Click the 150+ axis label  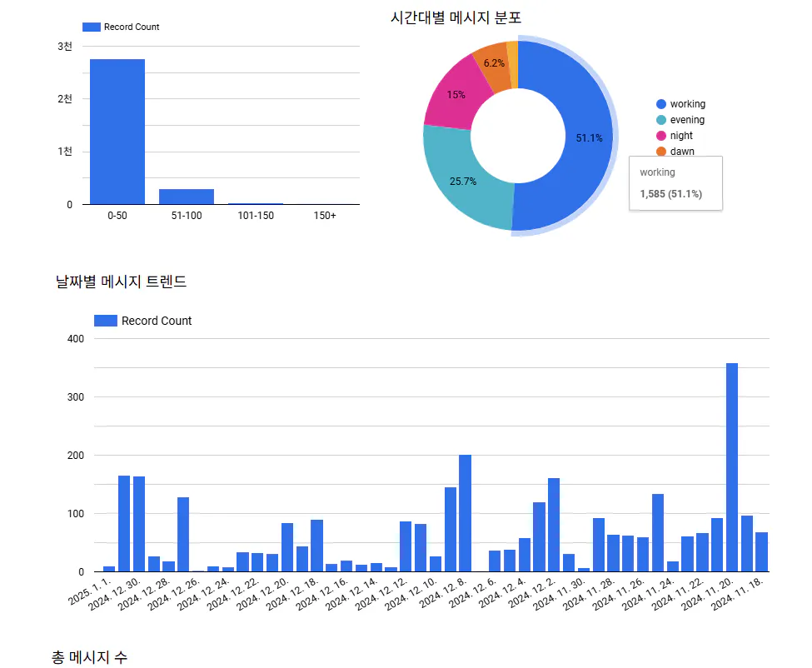point(325,216)
